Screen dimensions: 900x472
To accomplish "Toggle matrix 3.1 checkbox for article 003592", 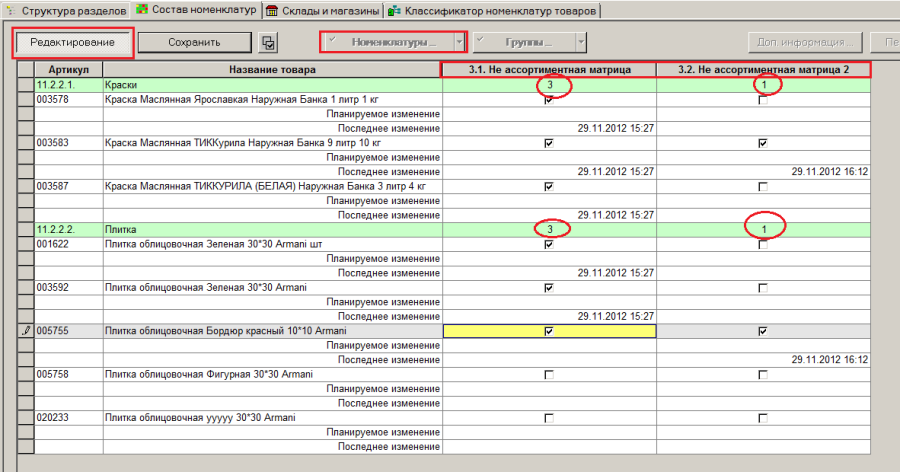I will click(x=549, y=288).
